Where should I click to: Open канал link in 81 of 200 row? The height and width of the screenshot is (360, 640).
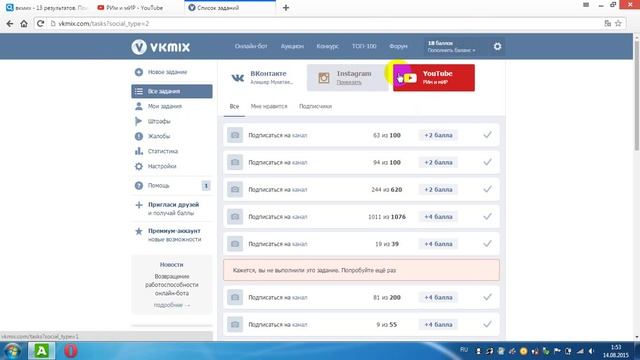300,298
